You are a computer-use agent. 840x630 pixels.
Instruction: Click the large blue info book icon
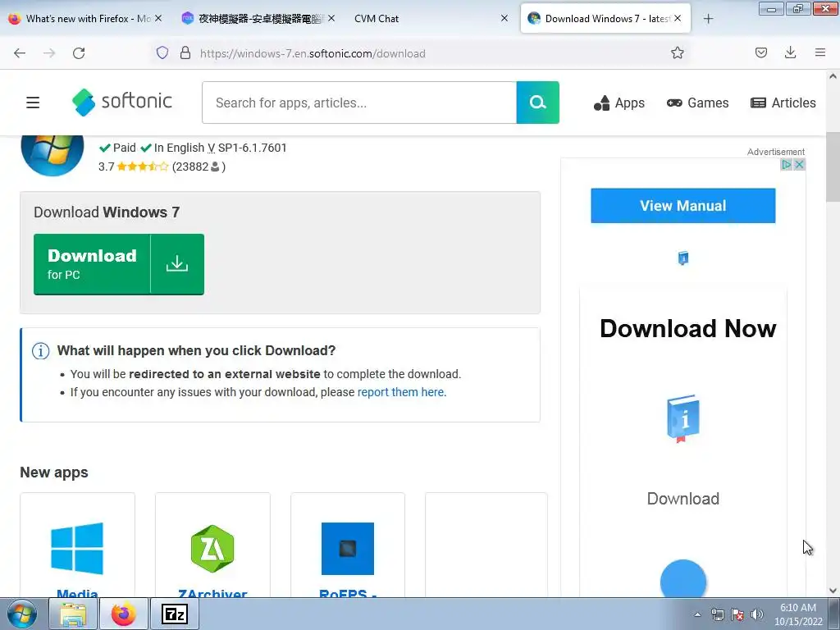coord(683,419)
